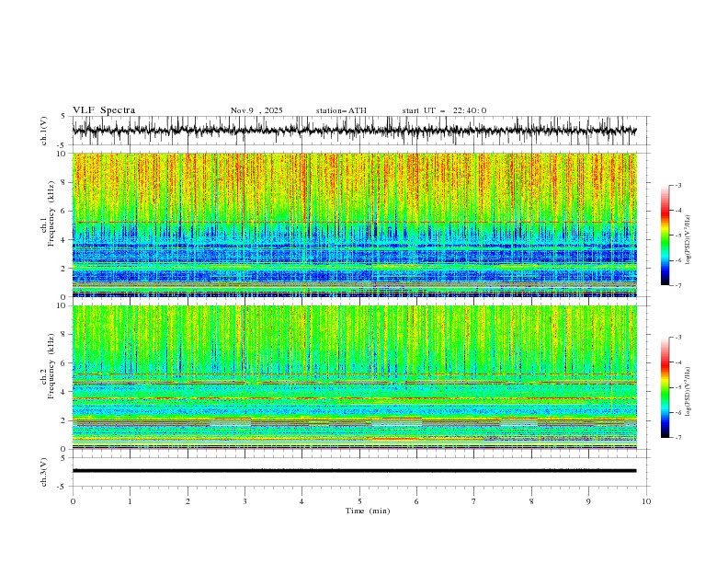Viewport: 728px width, 563px height.
Task: Click the "station=ATH" label
Action: [x=341, y=110]
